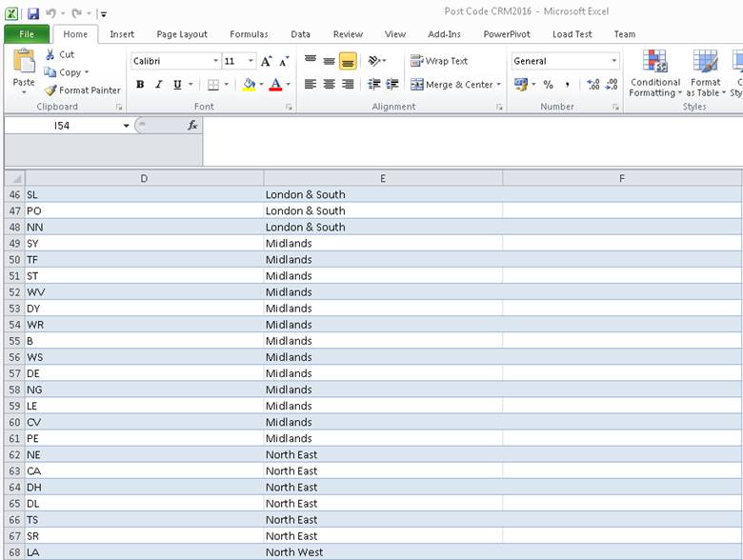Select the Format Painter brush
Viewport: 743px width, 560px height.
(x=50, y=90)
